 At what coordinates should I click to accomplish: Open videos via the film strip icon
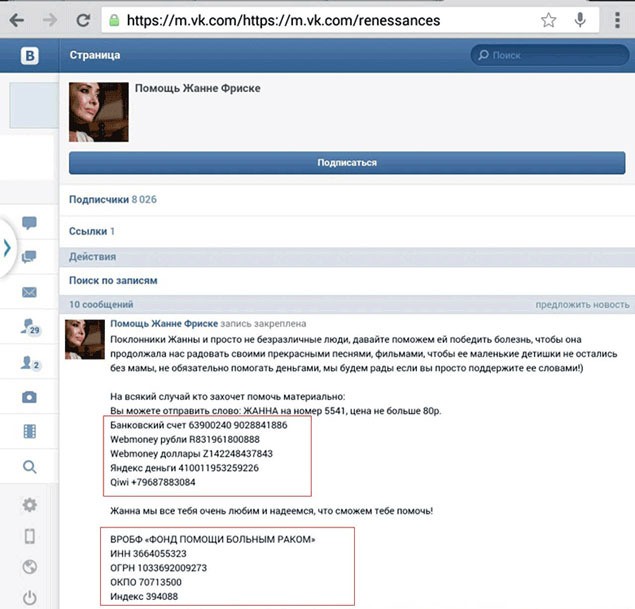point(30,431)
